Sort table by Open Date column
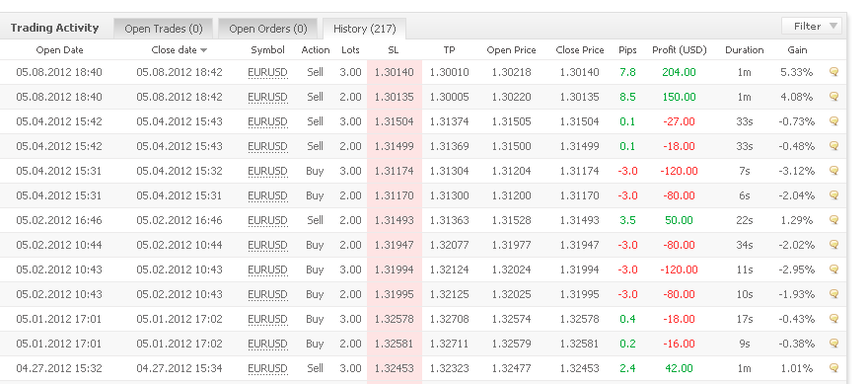 59,50
